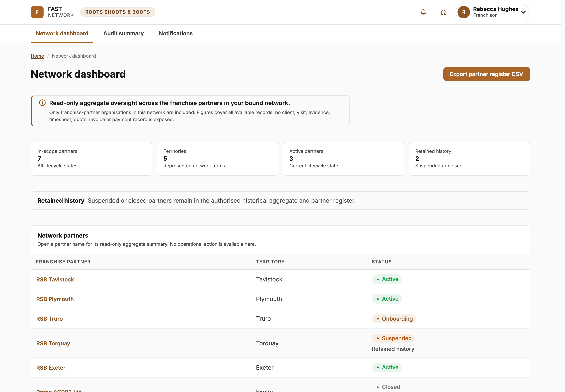This screenshot has height=392, width=565.
Task: Click the Plymouth territory cell
Action: [x=269, y=299]
